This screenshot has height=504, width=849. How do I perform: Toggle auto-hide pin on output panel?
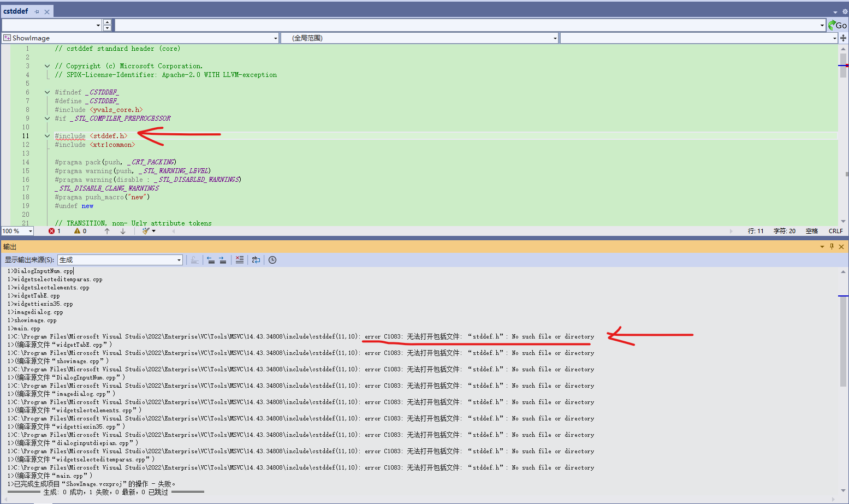coord(832,247)
